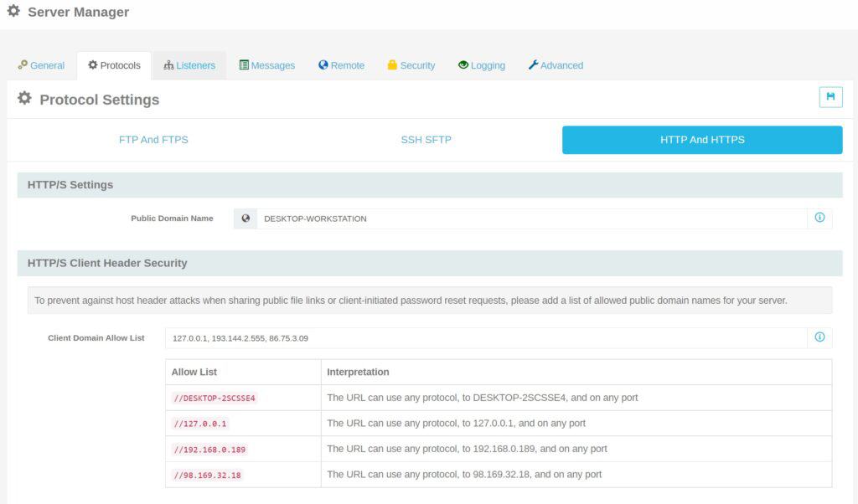858x504 pixels.
Task: Click the interpretation text for 192.168.0.189
Action: tap(467, 449)
